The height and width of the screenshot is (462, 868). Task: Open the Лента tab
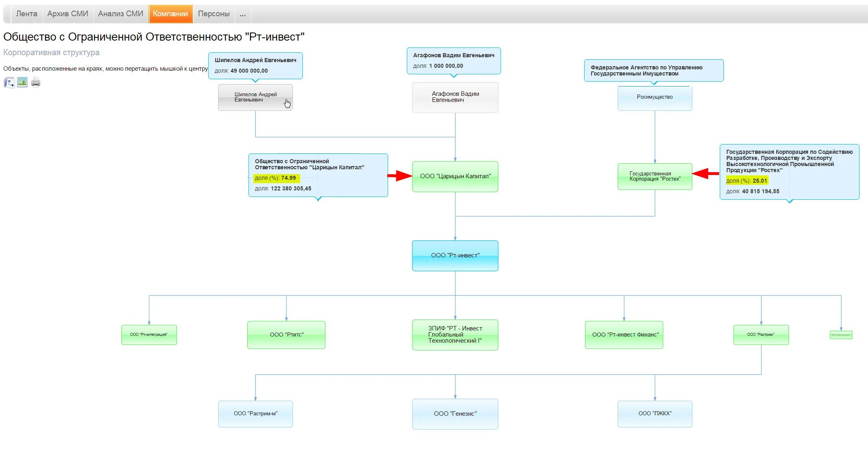[x=26, y=14]
